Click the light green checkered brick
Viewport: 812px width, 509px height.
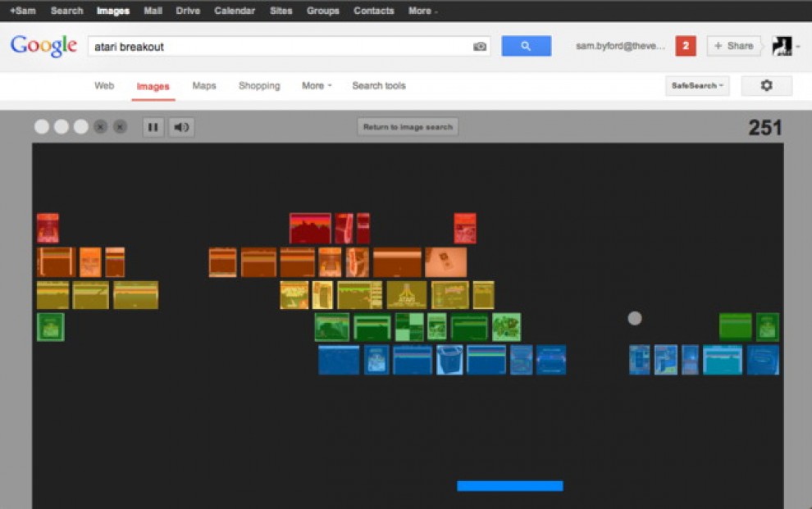pos(409,327)
